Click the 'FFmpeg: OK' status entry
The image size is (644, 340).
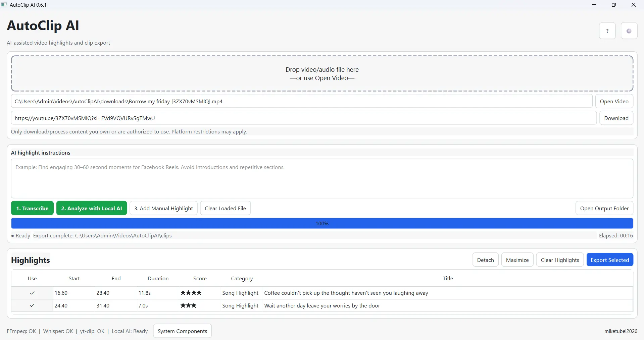tap(21, 331)
